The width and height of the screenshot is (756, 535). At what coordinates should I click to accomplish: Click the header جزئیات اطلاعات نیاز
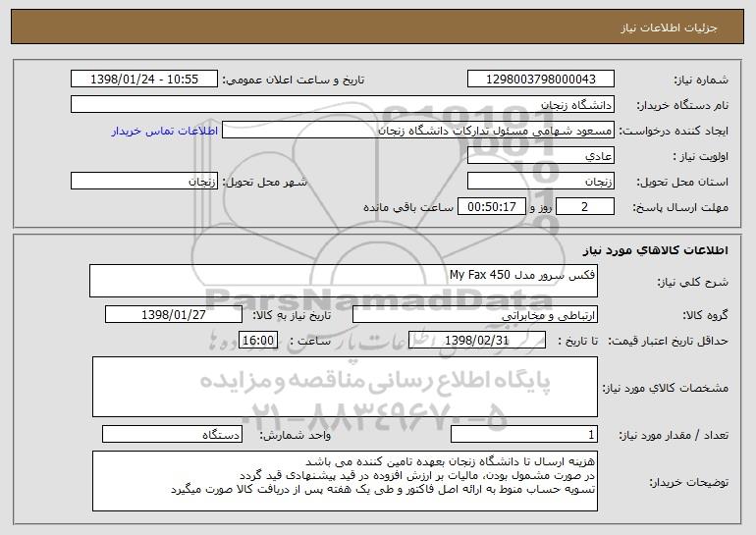(670, 27)
